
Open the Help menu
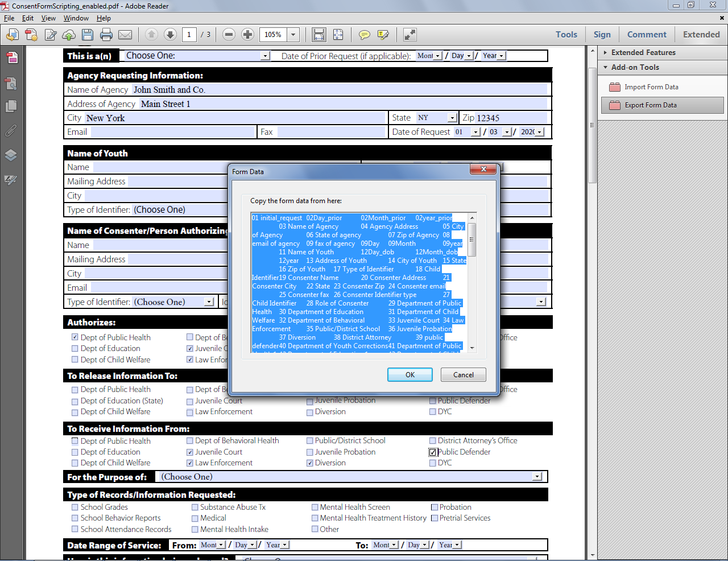[104, 18]
